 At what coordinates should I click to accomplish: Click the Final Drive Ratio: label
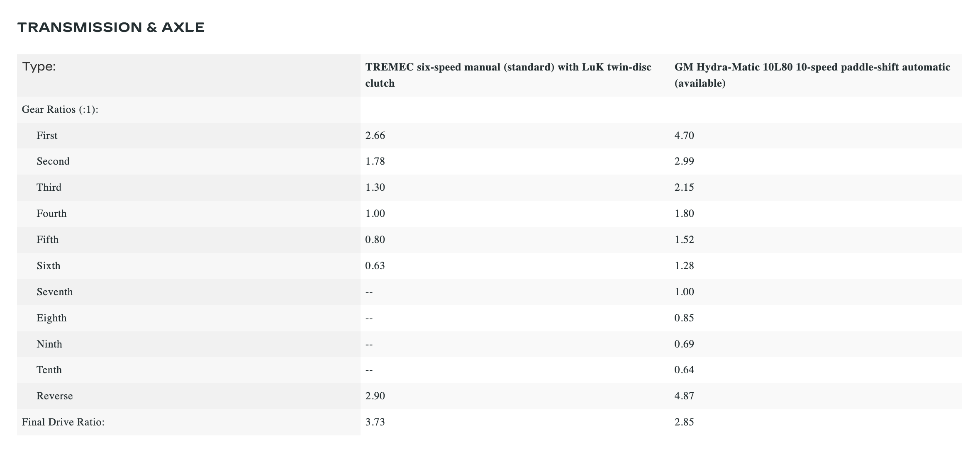pos(63,422)
